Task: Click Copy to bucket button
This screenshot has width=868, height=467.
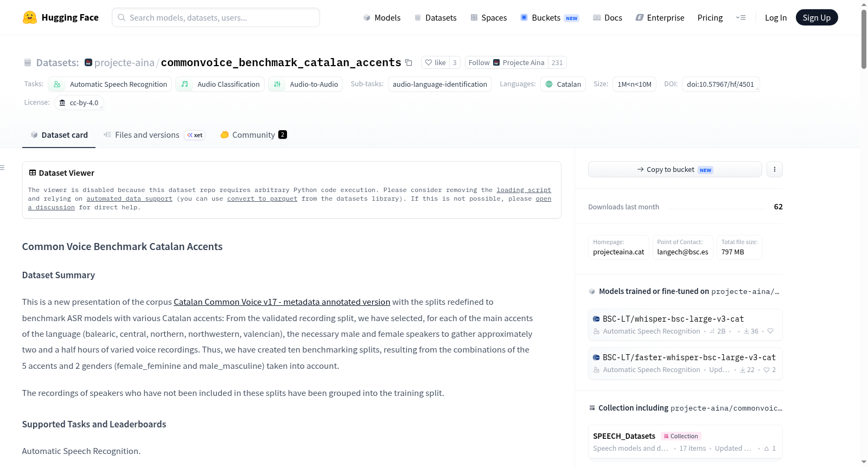Action: click(x=675, y=169)
